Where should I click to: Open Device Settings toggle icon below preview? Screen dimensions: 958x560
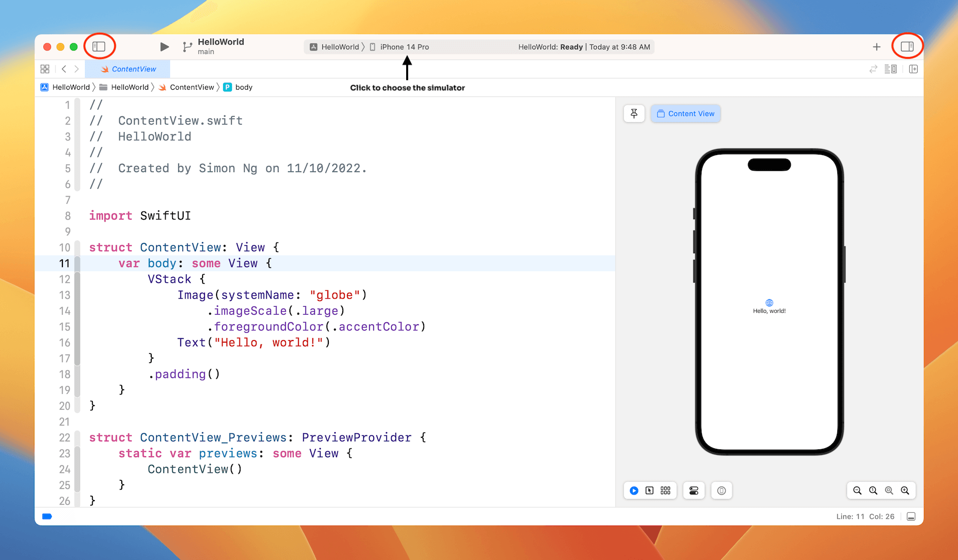pos(694,490)
